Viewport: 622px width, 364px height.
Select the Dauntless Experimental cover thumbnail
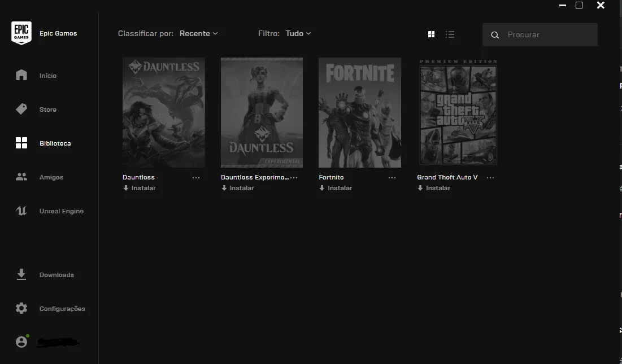click(262, 112)
